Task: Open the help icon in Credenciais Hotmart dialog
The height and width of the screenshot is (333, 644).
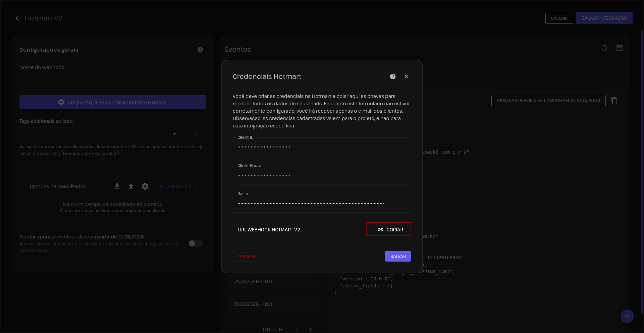Action: (392, 76)
